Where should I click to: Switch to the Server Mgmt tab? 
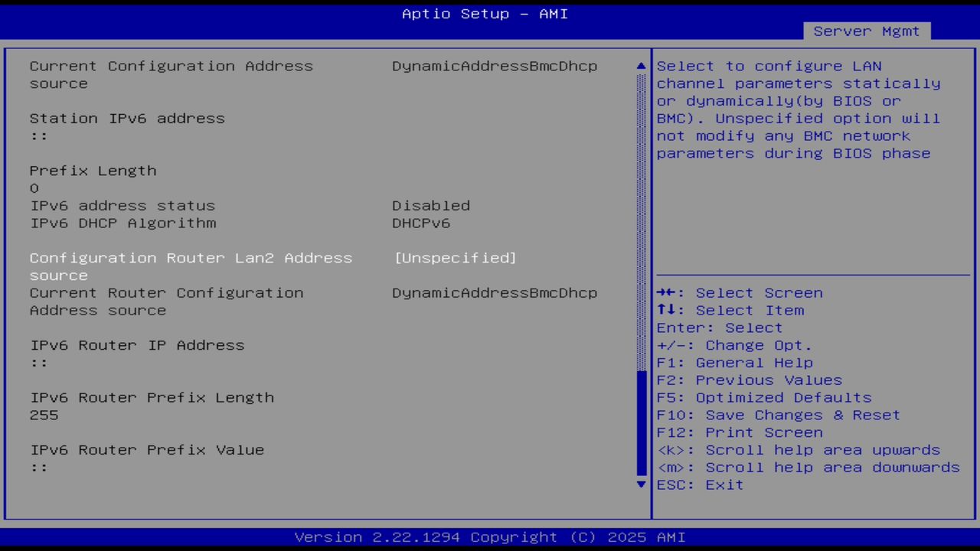click(x=866, y=31)
